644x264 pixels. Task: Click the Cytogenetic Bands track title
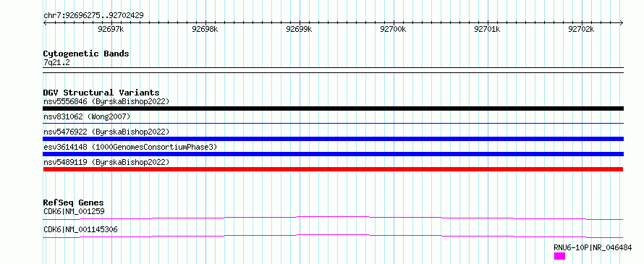point(86,54)
